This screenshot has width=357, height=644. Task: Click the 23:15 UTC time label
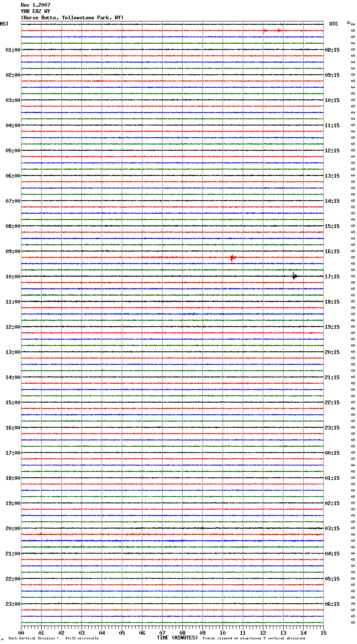(x=332, y=428)
